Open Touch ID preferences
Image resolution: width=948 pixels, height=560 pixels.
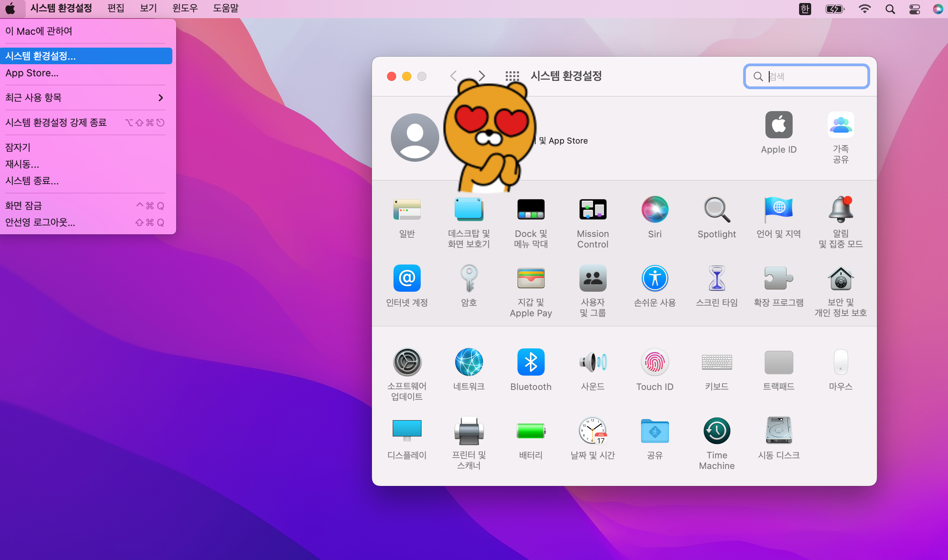[655, 370]
